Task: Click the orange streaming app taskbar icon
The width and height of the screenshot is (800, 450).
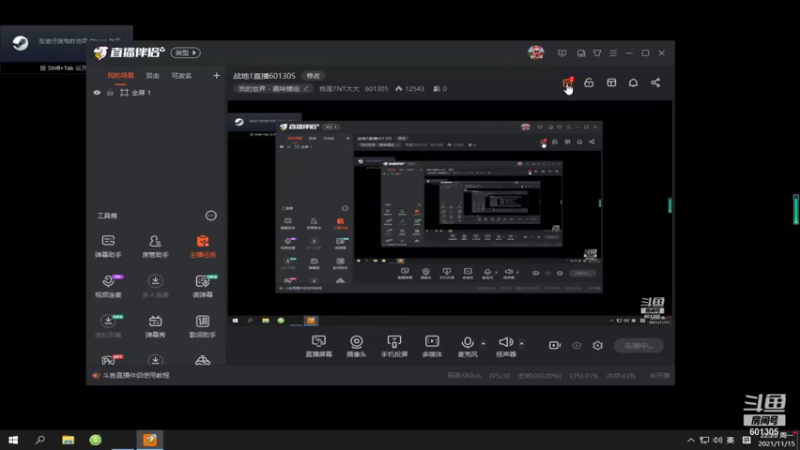Action: pos(150,440)
